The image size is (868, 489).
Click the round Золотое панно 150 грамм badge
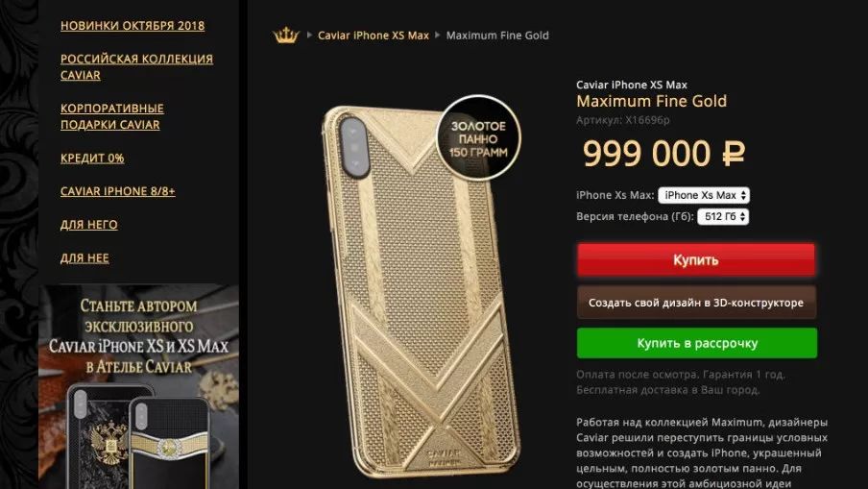click(x=478, y=138)
